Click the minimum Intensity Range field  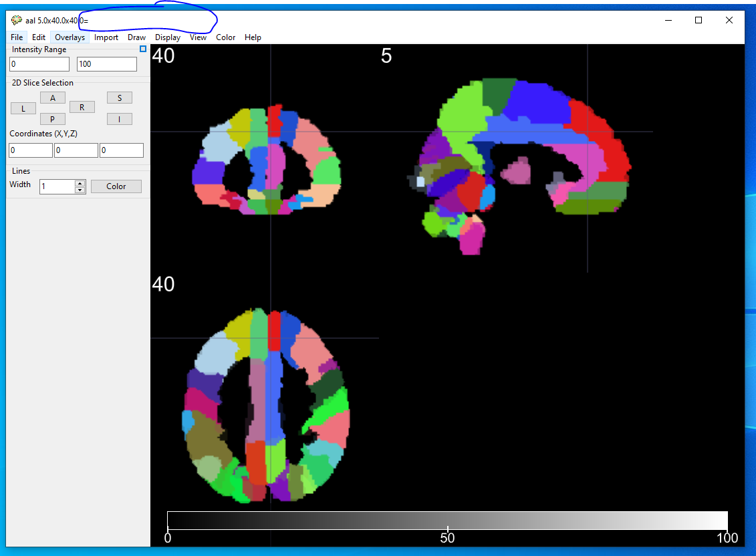(39, 64)
